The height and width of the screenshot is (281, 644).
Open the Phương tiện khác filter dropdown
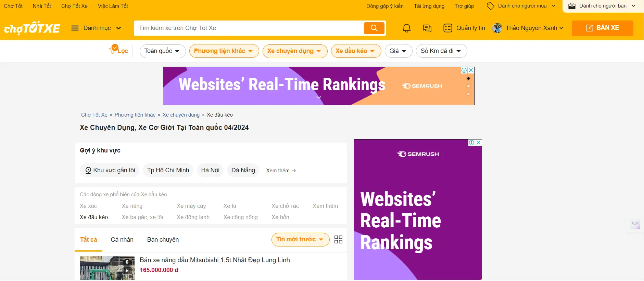tap(224, 51)
